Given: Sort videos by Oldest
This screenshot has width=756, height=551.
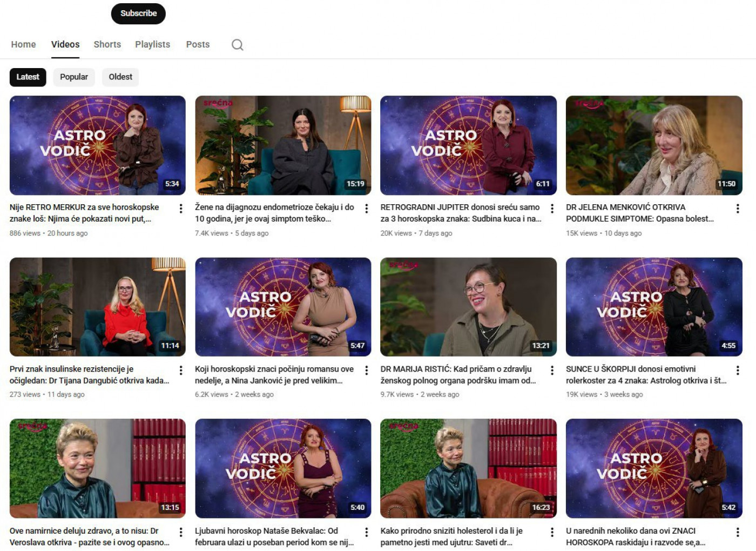Looking at the screenshot, I should [x=120, y=77].
